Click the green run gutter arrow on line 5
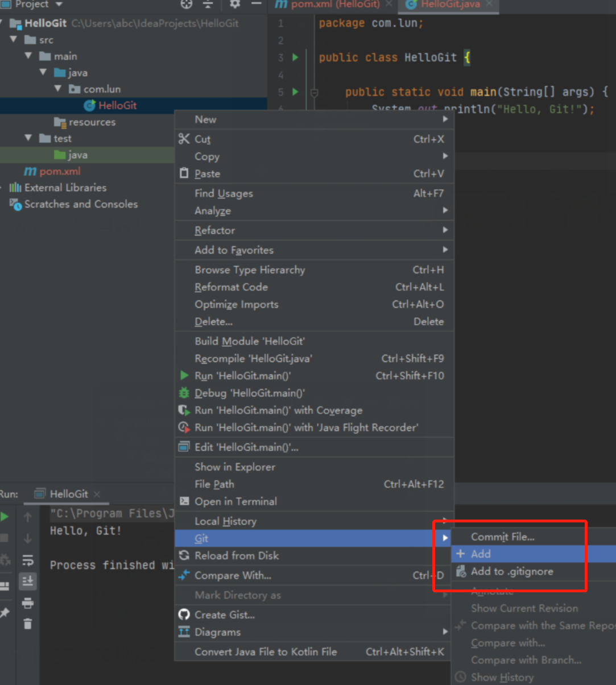 pyautogui.click(x=295, y=92)
